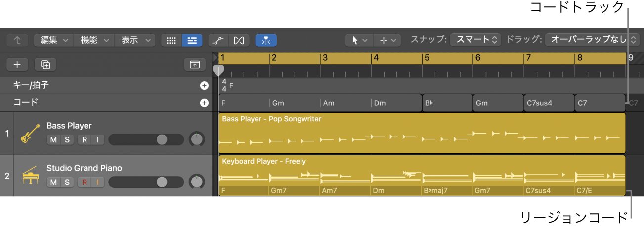Viewport: 644px width, 229px height.
Task: Click the duplicate track button
Action: [45, 64]
